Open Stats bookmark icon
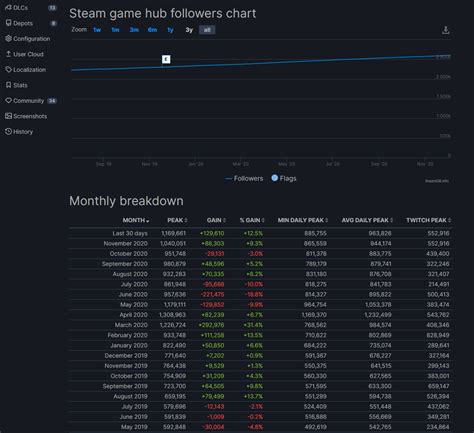Image resolution: width=474 pixels, height=433 pixels. tap(9, 85)
